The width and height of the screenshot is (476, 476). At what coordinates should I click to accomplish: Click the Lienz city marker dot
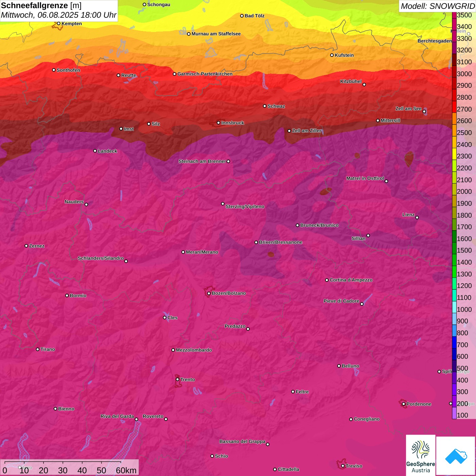[417, 218]
